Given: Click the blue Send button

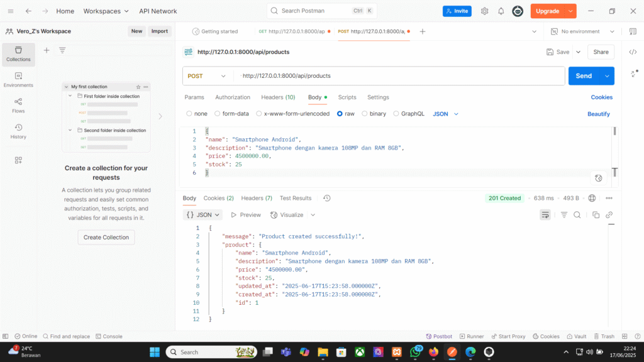Looking at the screenshot, I should [x=584, y=76].
